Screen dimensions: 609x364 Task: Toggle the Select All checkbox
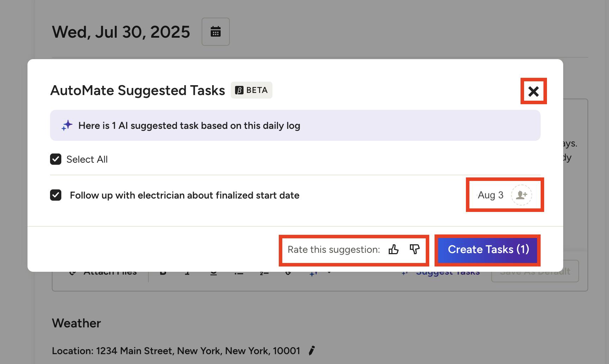tap(56, 159)
